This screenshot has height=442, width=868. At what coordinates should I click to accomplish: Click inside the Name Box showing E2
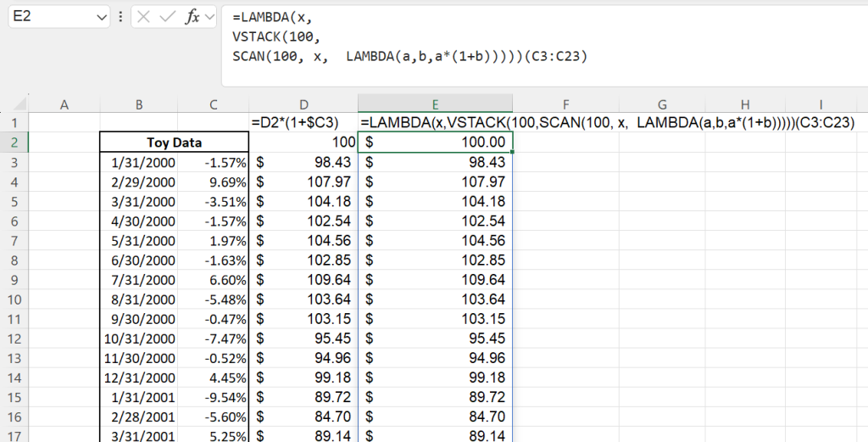click(49, 17)
